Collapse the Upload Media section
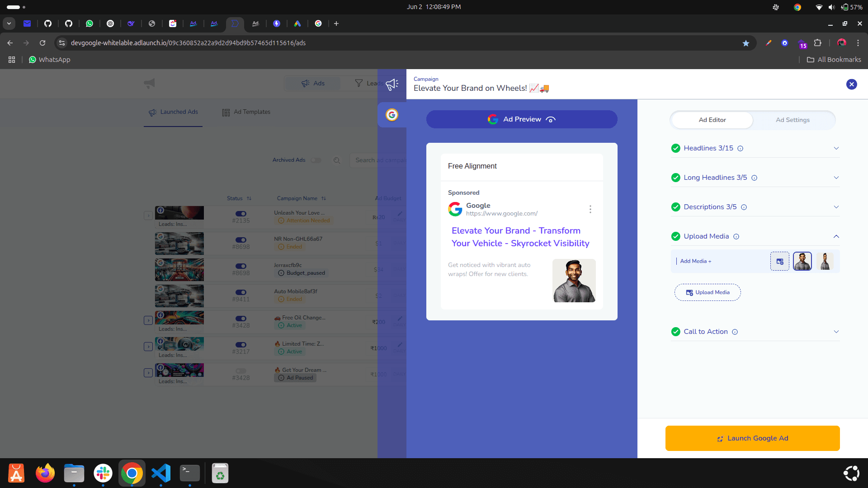Screen dimensions: 868x488 coord(836,236)
